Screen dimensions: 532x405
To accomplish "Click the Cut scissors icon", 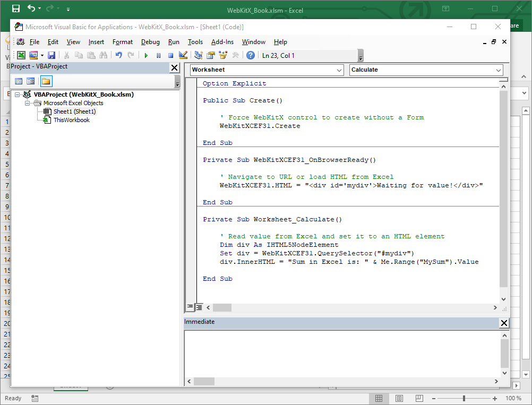I will pyautogui.click(x=66, y=55).
